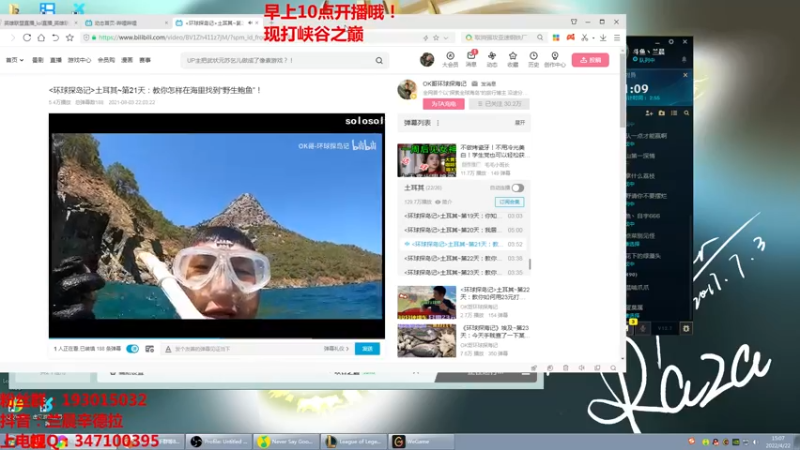The height and width of the screenshot is (450, 800).
Task: Click the search magnifier in Bilibili search box
Action: coord(379,60)
